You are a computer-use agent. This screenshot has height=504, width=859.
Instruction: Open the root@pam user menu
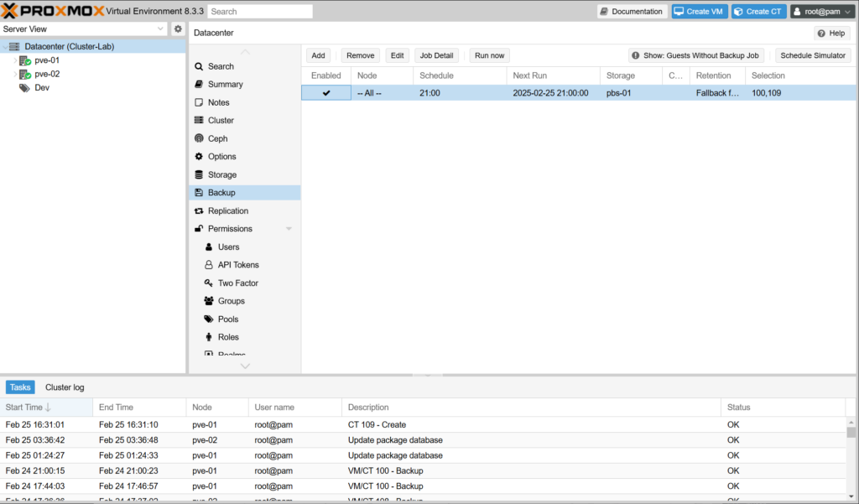821,12
